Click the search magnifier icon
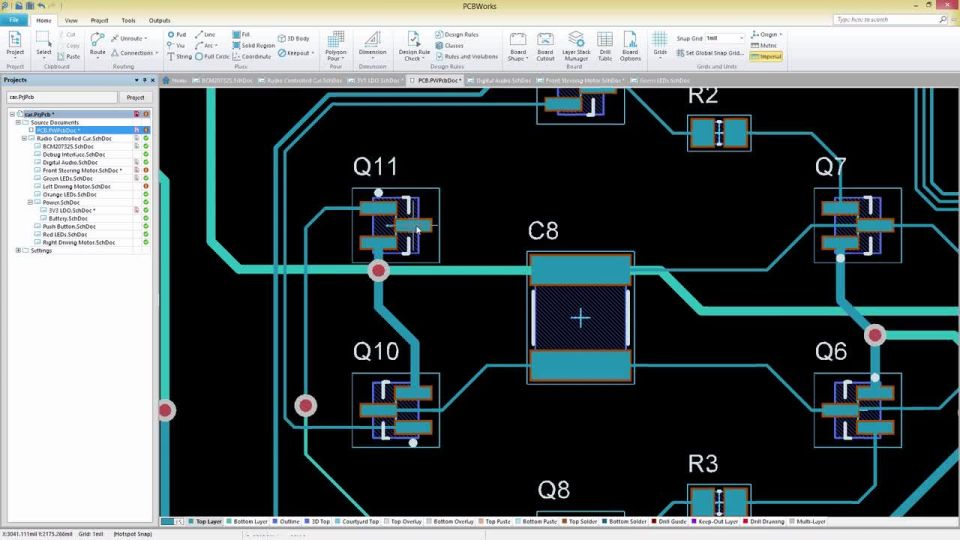This screenshot has width=960, height=540. point(943,20)
